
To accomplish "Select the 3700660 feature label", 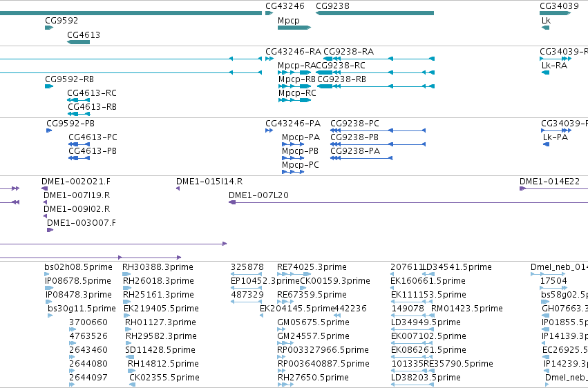I will click(x=88, y=323).
